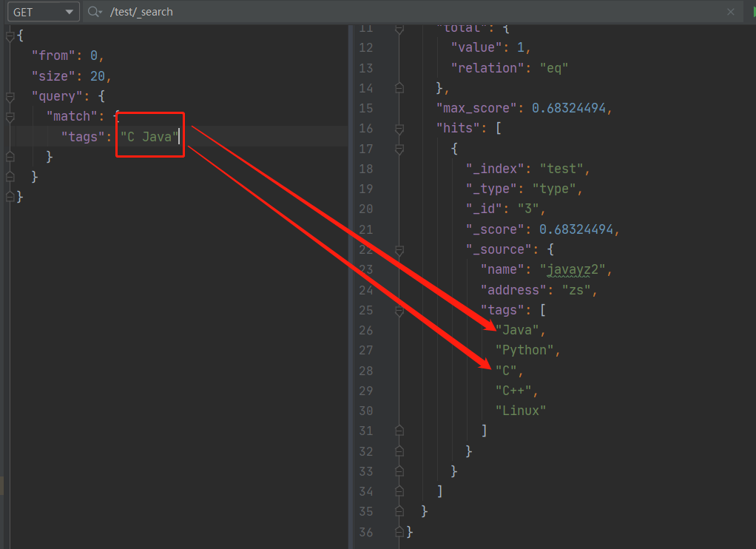Click line number 30 in response gutter

click(x=366, y=411)
